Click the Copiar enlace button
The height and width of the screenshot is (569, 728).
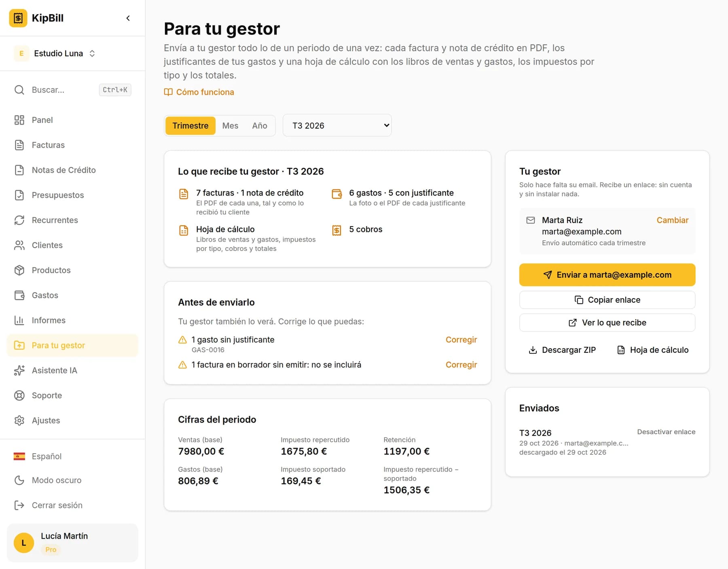point(607,300)
